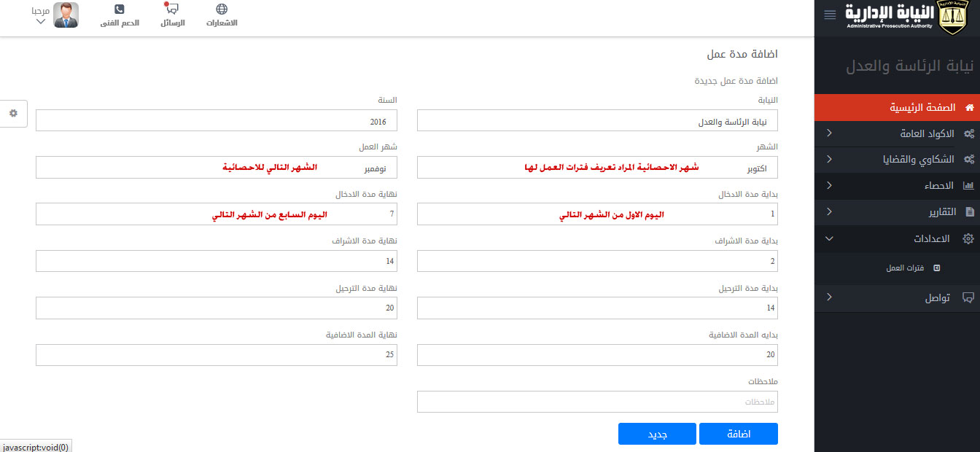Click the technical support phone icon
The width and height of the screenshot is (980, 452).
pos(120,10)
